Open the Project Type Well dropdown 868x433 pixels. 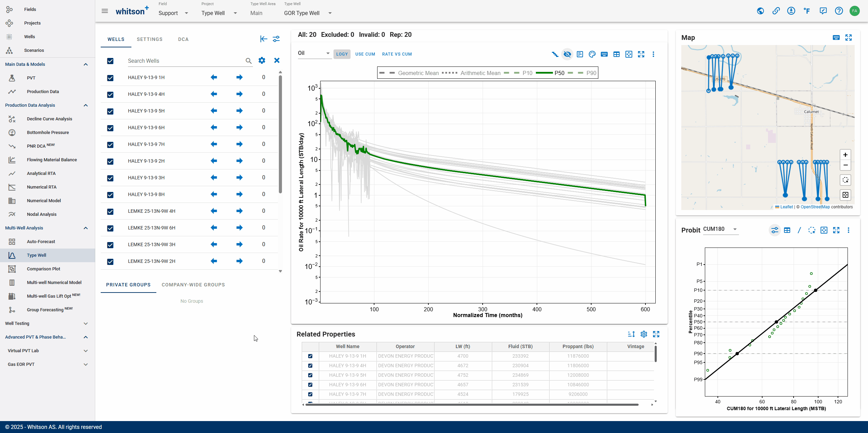(x=219, y=13)
